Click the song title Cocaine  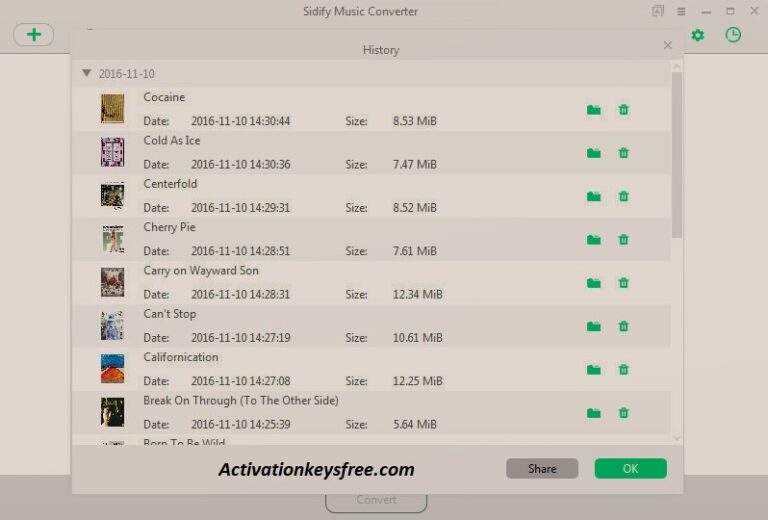coord(164,97)
